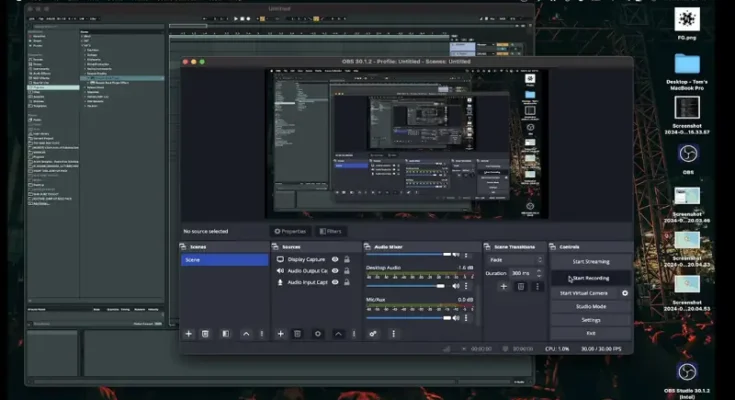The height and width of the screenshot is (400, 735).
Task: Open advanced audio properties gears icon
Action: pyautogui.click(x=372, y=333)
